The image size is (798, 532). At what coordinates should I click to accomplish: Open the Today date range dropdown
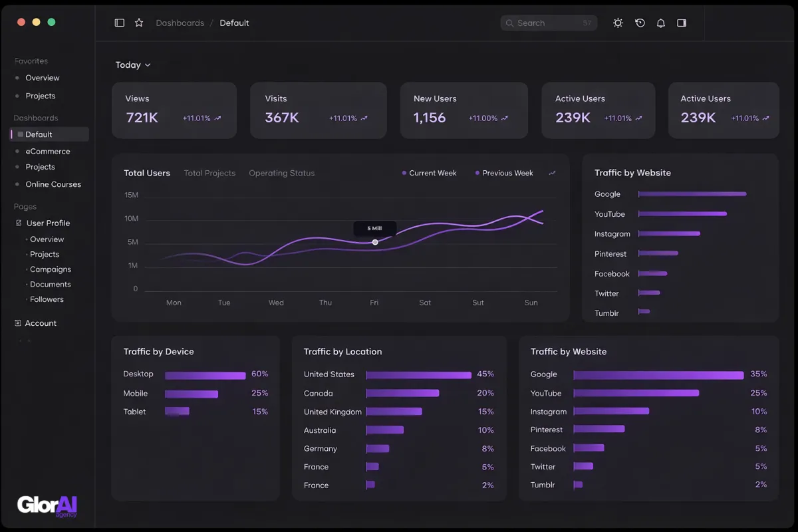click(132, 65)
